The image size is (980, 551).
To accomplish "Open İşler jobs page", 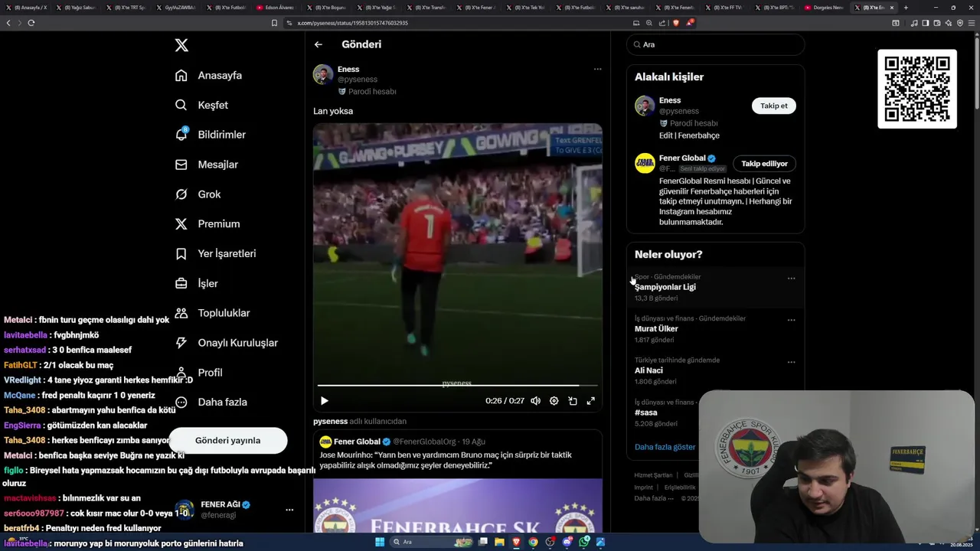I will [x=196, y=283].
